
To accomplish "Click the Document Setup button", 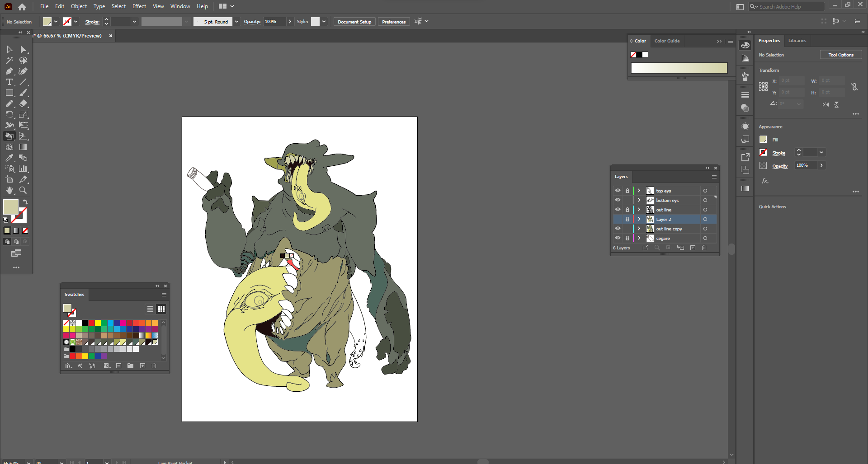I will (x=354, y=22).
